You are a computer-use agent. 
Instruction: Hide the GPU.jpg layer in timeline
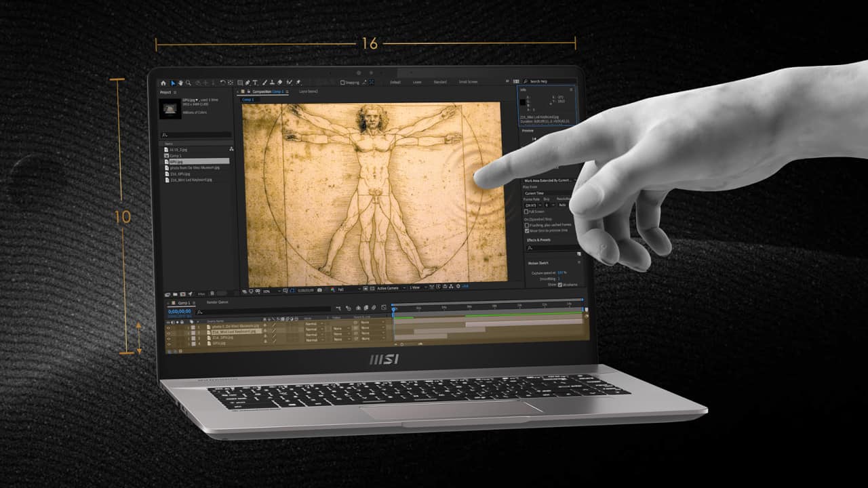point(168,344)
